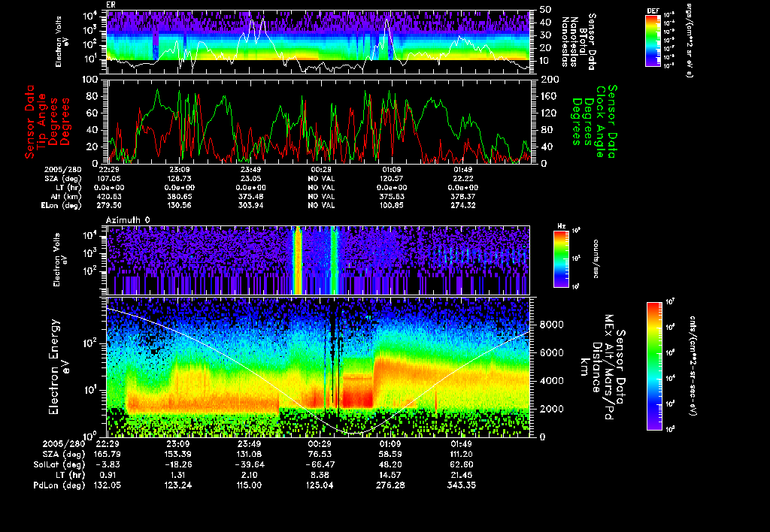Viewport: 770px width, 532px height.
Task: Click the tip and clock angle line plot
Action: point(319,121)
